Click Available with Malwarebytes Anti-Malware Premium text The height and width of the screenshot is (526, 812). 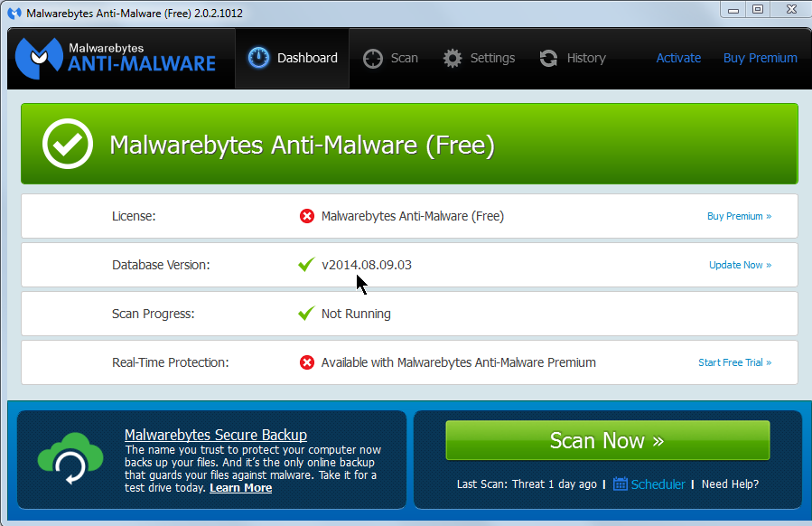458,362
